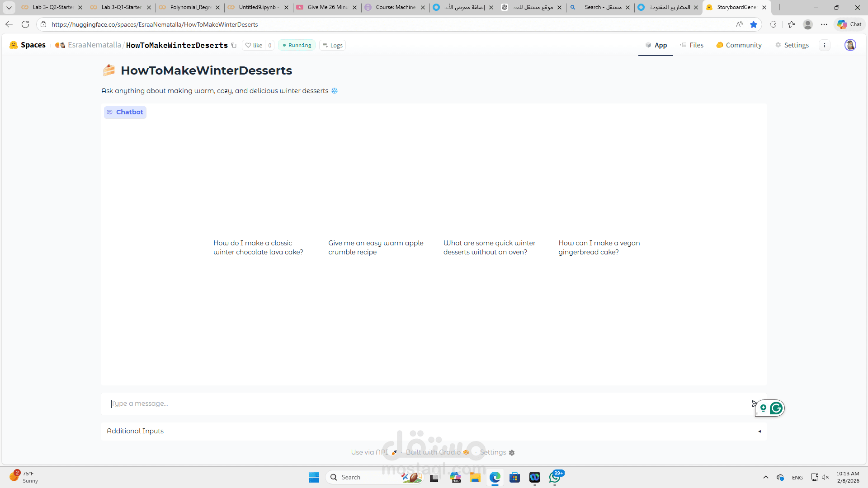Open File Explorer from the taskbar
The image size is (868, 488).
tap(475, 477)
